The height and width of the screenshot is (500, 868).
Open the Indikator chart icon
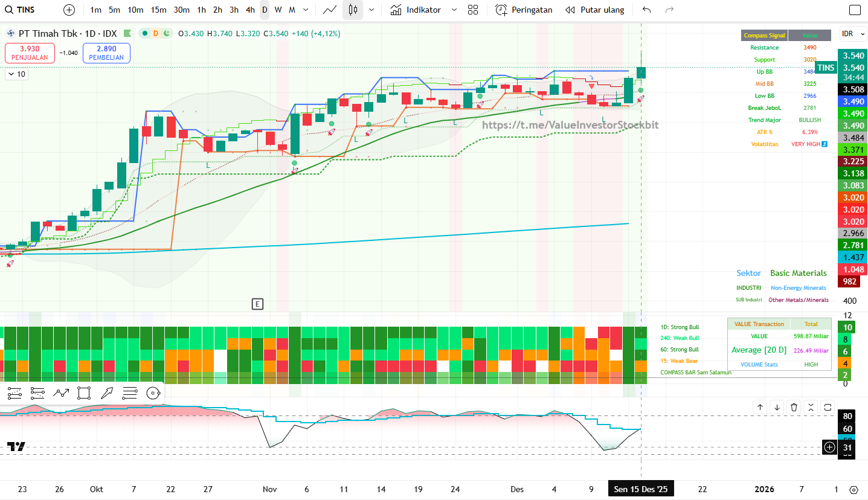coord(396,10)
